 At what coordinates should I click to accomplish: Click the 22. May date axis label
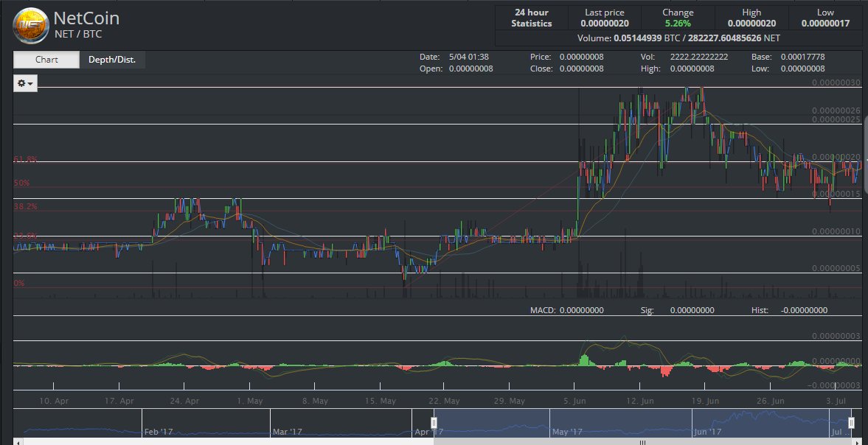pyautogui.click(x=444, y=401)
